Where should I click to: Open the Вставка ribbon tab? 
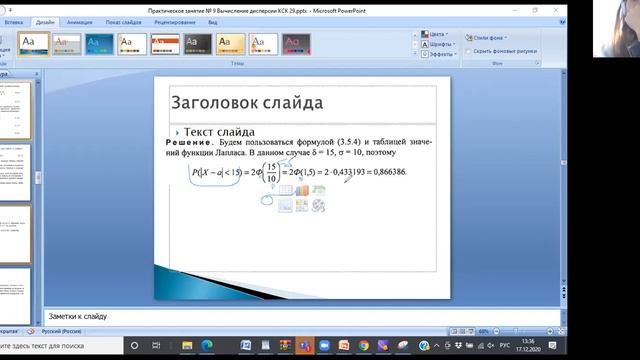coord(13,22)
